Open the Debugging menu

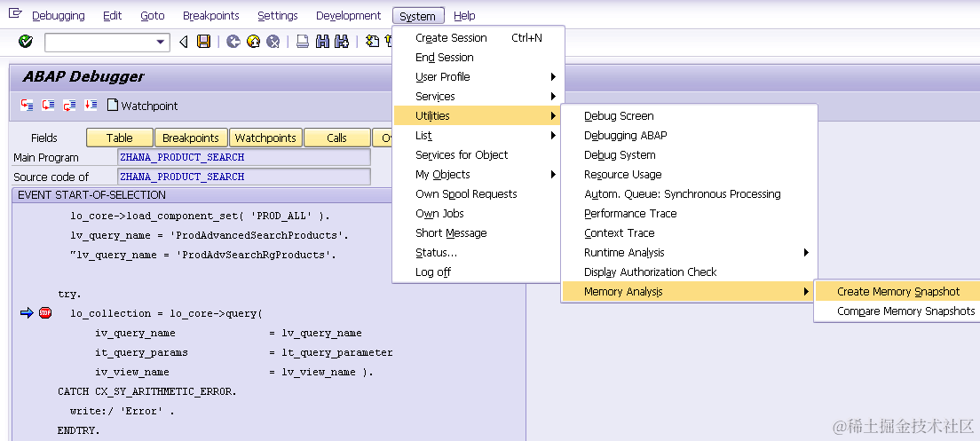58,16
